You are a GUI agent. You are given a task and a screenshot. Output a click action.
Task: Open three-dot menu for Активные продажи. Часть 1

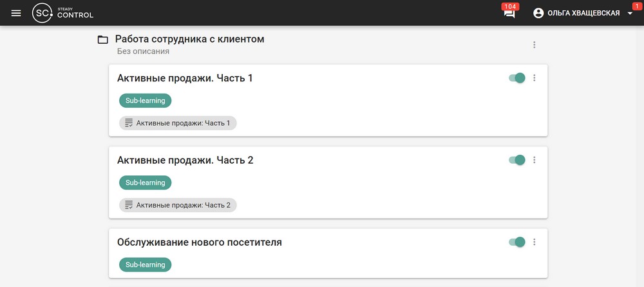[534, 78]
